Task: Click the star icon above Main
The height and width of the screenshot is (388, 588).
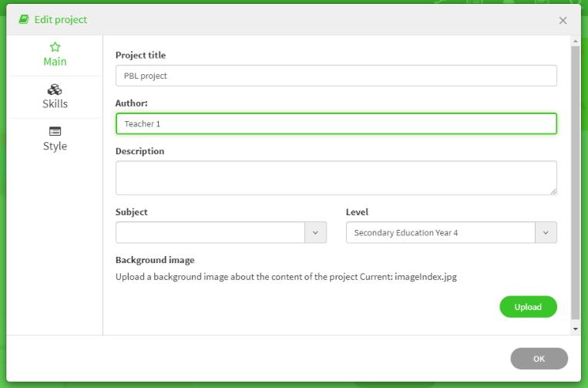Action: pyautogui.click(x=55, y=47)
